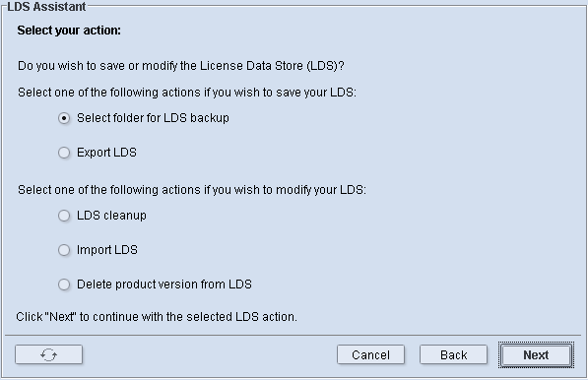Click the 'wish to save your LDS' prompt text
The image size is (588, 380).
(187, 93)
